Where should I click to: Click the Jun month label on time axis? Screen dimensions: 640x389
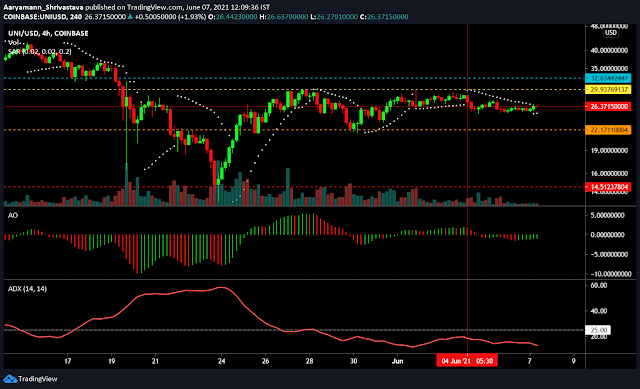398,361
